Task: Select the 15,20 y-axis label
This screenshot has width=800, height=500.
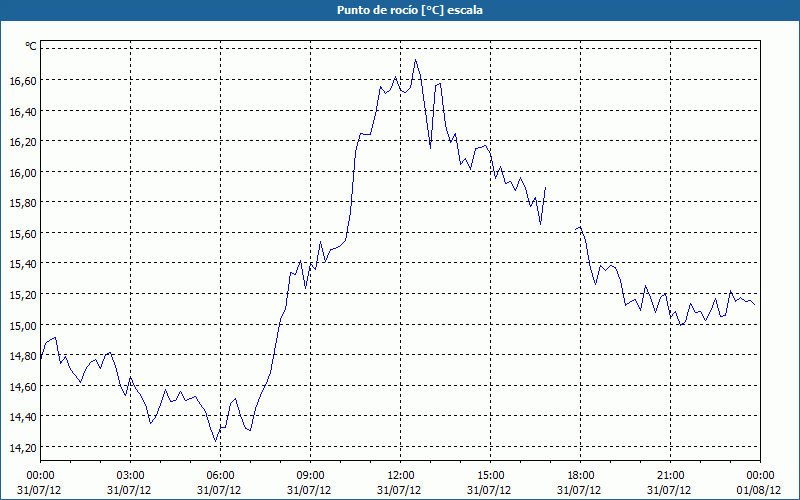Action: click(x=23, y=295)
